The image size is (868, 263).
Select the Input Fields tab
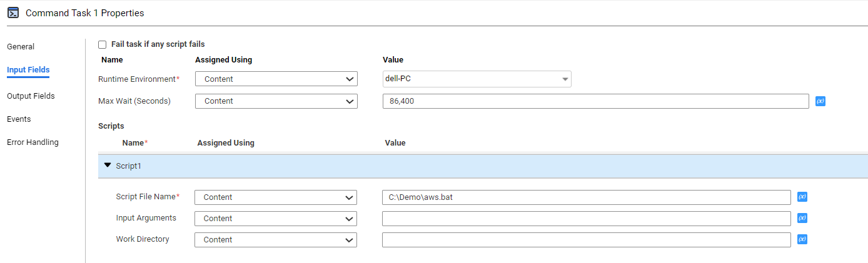point(28,70)
